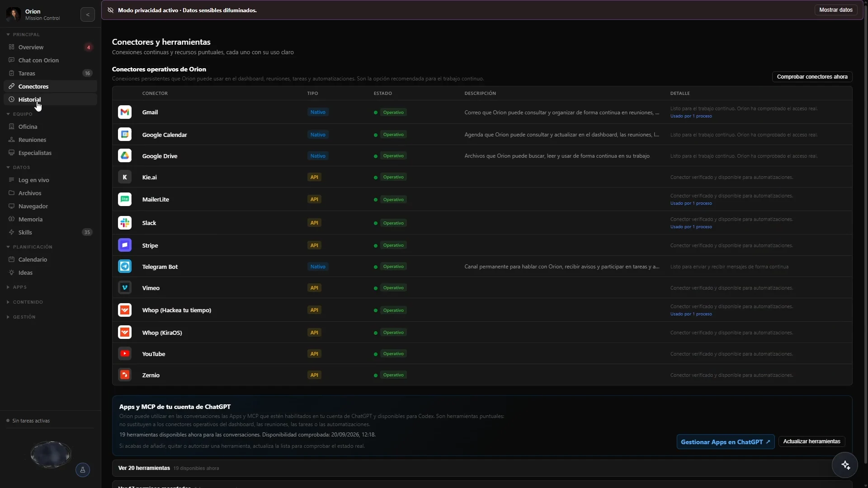Collapse the PRINCIPAL section
This screenshot has width=868, height=488.
[x=23, y=34]
